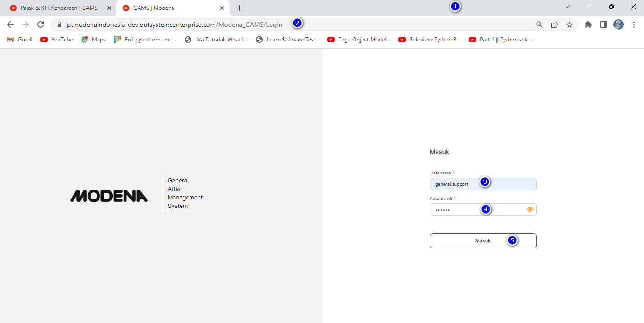
Task: Reload the page with the refresh icon
Action: point(41,25)
